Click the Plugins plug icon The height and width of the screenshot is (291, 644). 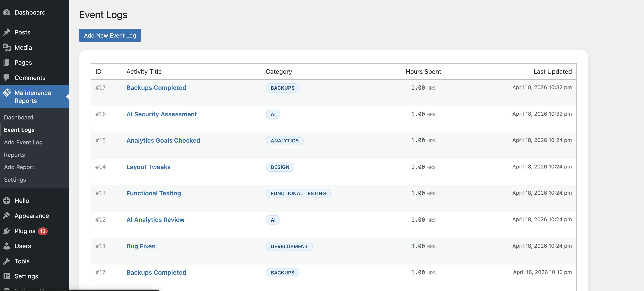point(7,231)
